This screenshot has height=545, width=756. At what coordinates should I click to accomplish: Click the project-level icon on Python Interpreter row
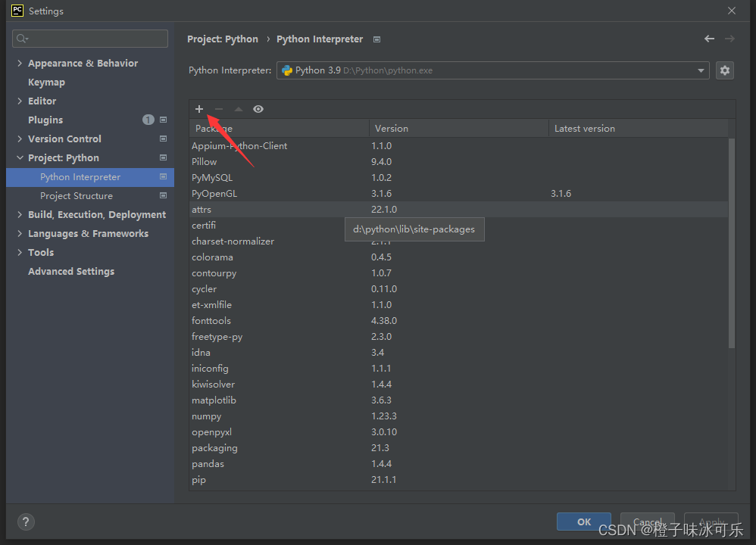pos(164,177)
